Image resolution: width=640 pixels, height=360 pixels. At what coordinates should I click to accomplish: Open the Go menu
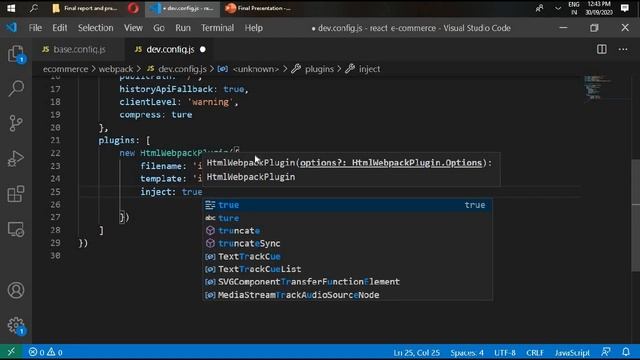[159, 28]
